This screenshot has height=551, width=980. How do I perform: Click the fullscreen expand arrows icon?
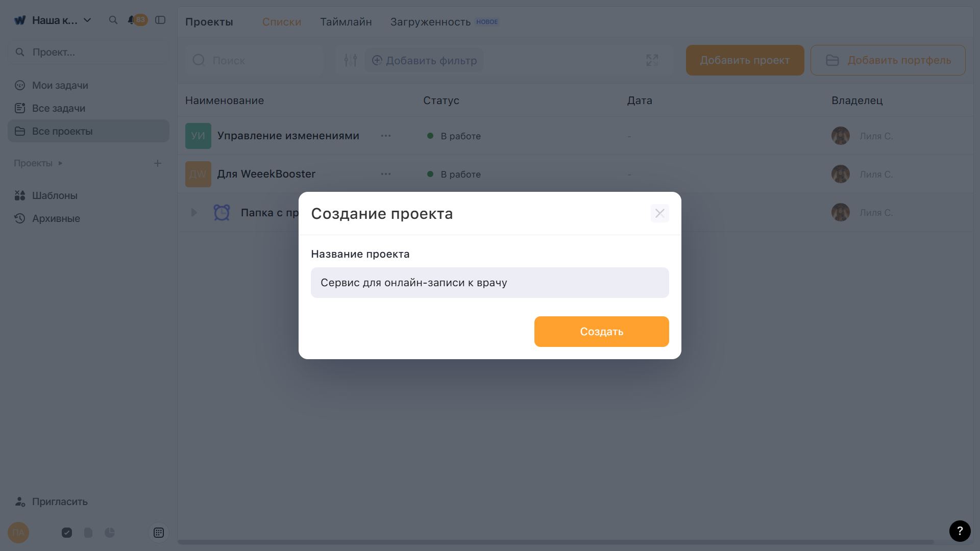[652, 60]
